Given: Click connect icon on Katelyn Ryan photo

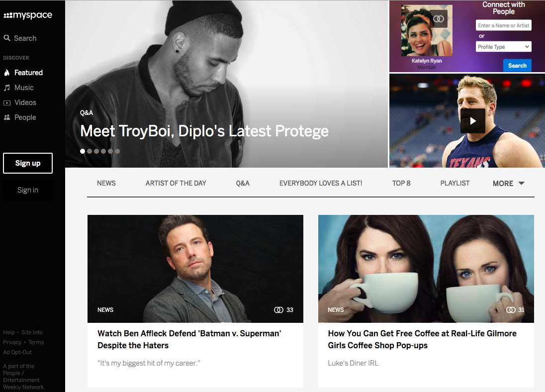Looking at the screenshot, I should [438, 19].
